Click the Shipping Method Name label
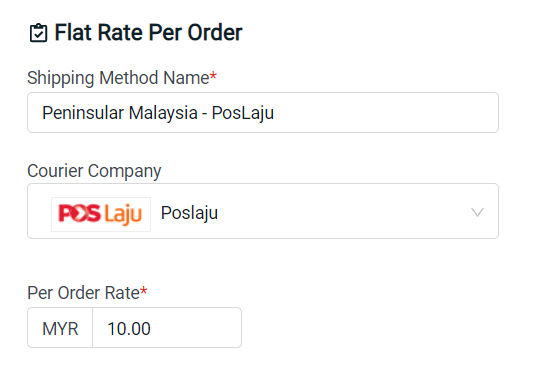The width and height of the screenshot is (556, 372). click(x=118, y=78)
